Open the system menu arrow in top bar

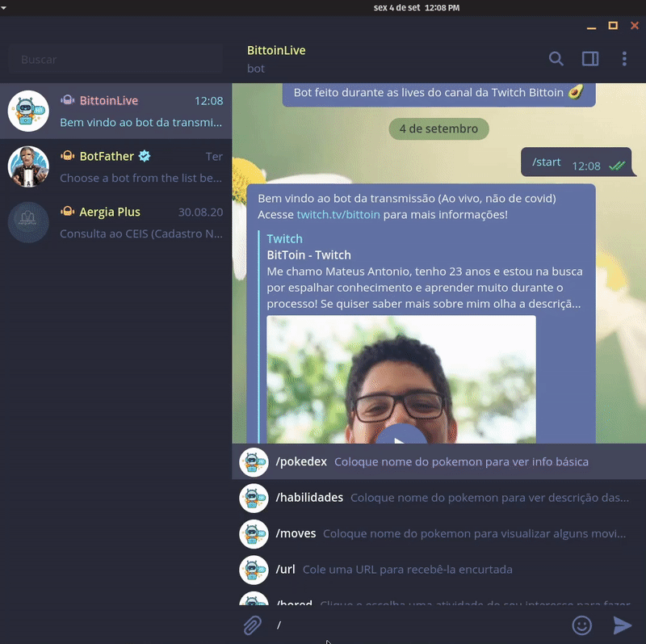click(x=4, y=7)
